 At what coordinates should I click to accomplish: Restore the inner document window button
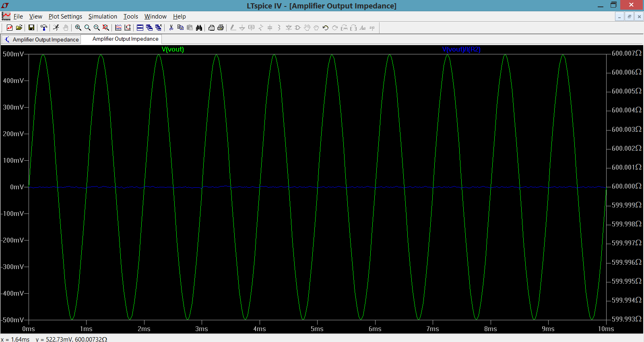[629, 17]
